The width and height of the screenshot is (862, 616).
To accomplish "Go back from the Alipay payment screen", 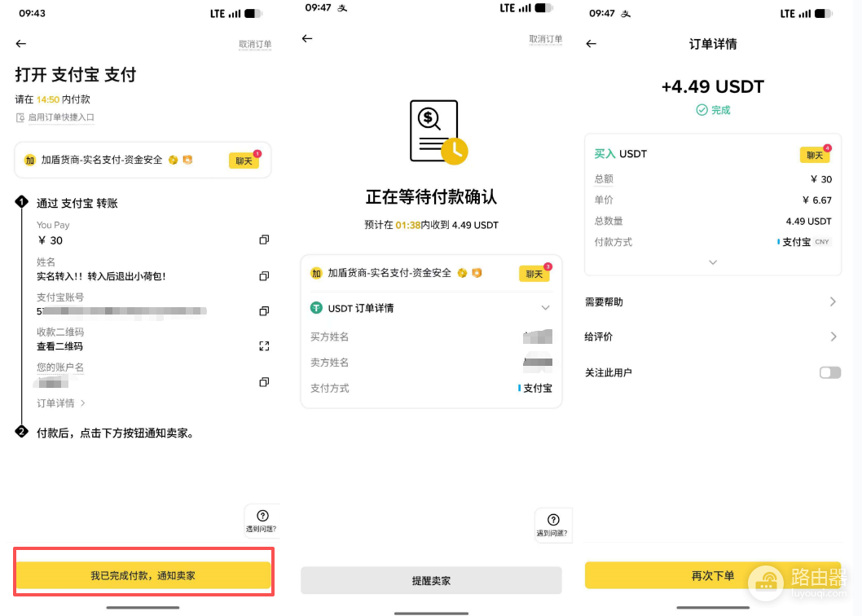I will (x=21, y=43).
